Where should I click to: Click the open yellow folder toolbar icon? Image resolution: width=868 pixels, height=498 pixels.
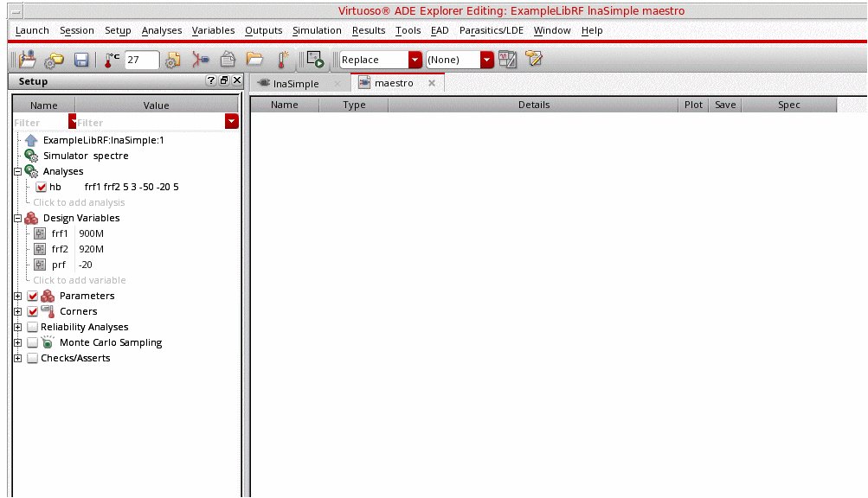[x=254, y=59]
